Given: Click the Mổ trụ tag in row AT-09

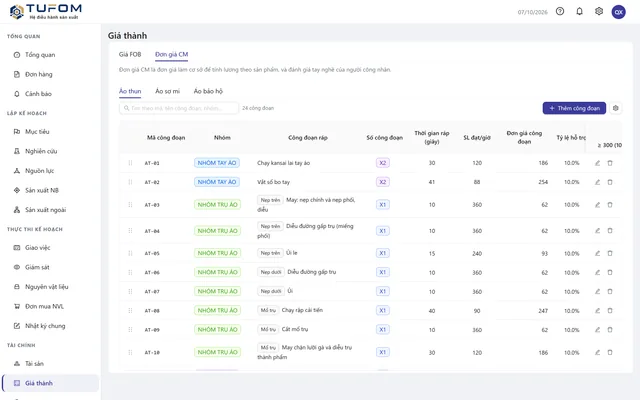Looking at the screenshot, I should pyautogui.click(x=268, y=329).
